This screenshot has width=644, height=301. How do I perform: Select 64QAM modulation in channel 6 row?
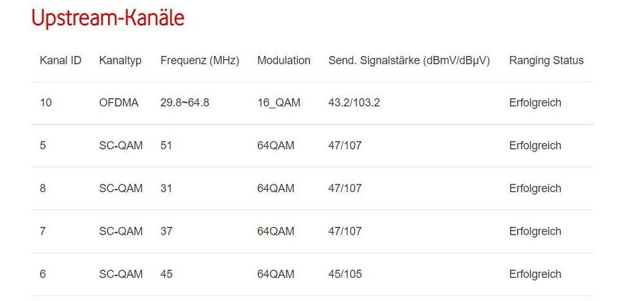(x=276, y=274)
